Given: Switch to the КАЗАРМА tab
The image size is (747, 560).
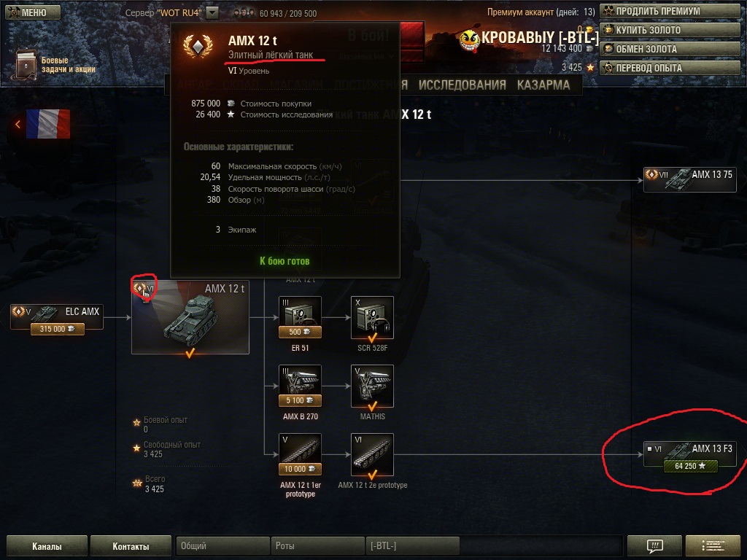Looking at the screenshot, I should [543, 85].
